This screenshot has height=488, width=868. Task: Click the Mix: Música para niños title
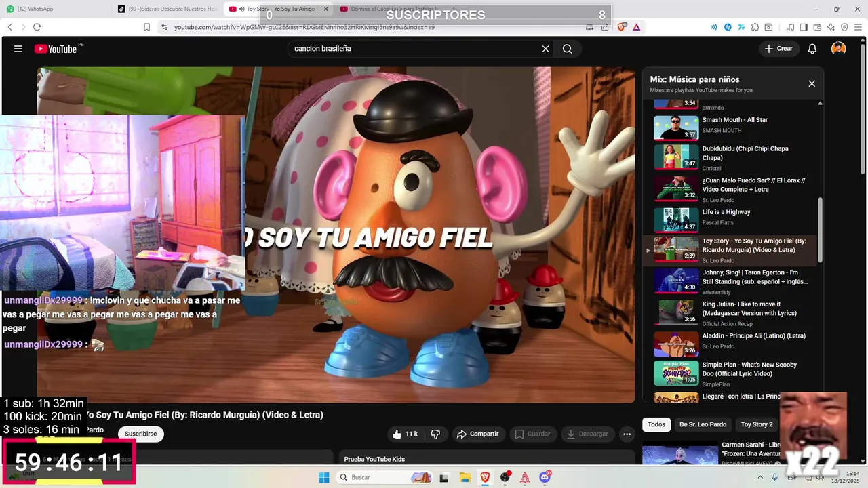pyautogui.click(x=694, y=79)
